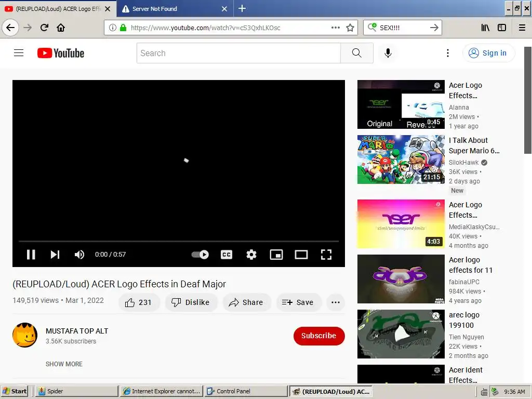Toggle the browser sidebar view

pos(502,28)
